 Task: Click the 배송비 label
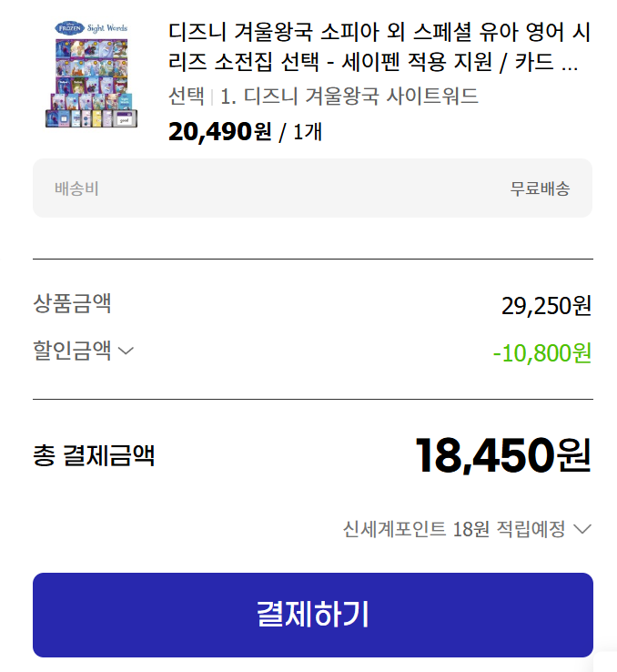coord(76,188)
